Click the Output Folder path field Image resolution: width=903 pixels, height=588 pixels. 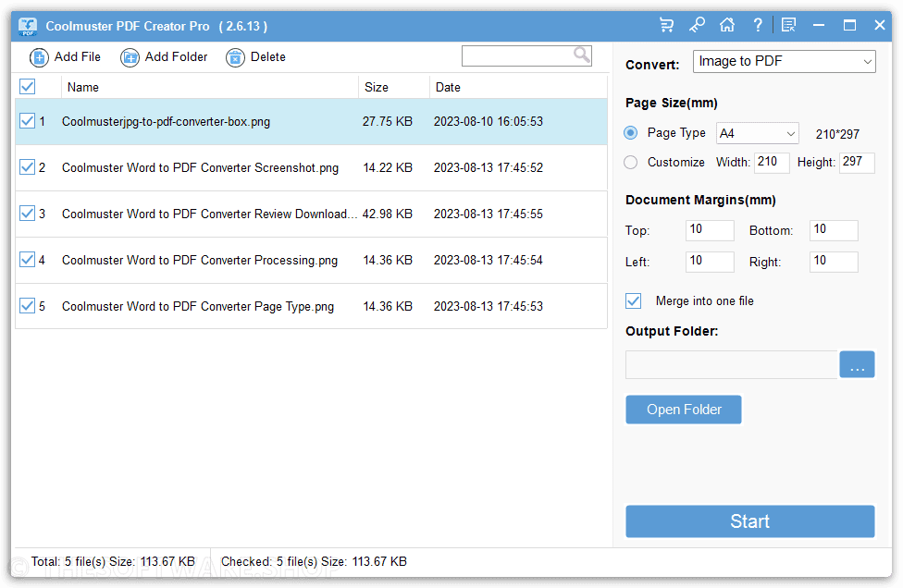732,364
